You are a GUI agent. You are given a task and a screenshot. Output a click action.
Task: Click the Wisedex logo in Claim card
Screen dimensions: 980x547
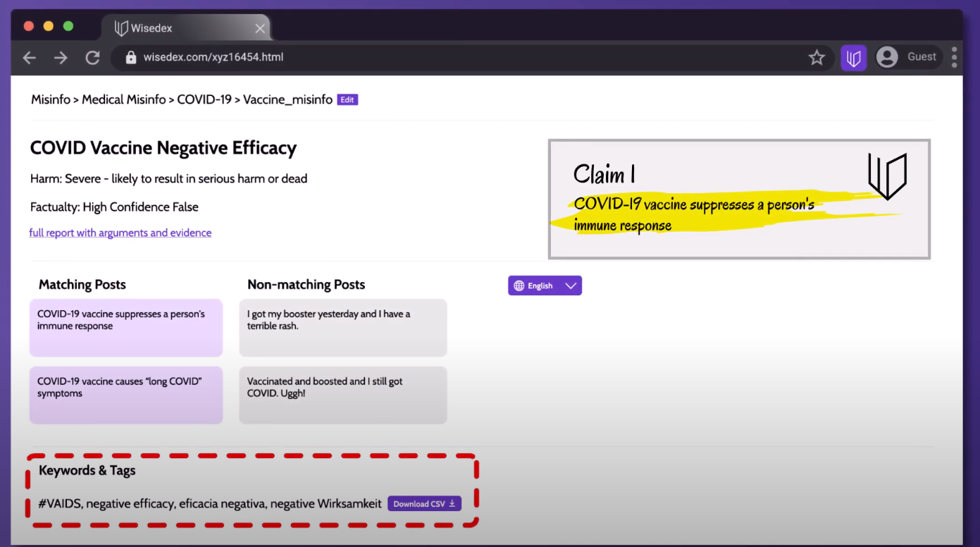coord(887,176)
